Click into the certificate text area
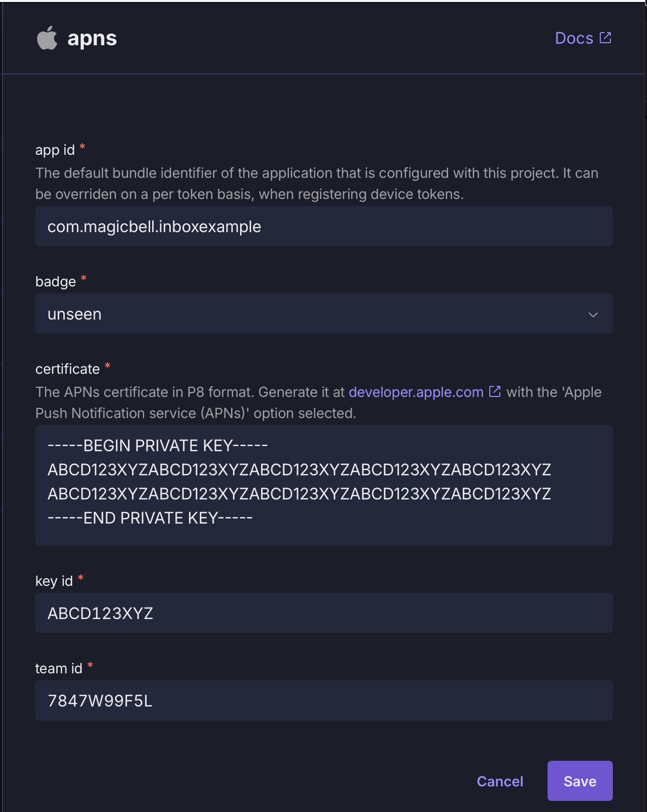The image size is (647, 812). pos(323,485)
